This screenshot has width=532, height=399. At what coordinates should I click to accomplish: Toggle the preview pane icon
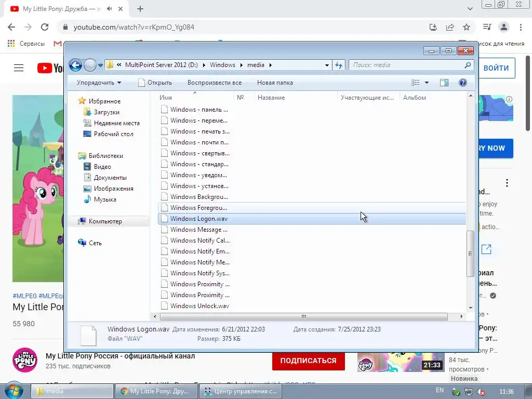click(x=444, y=83)
